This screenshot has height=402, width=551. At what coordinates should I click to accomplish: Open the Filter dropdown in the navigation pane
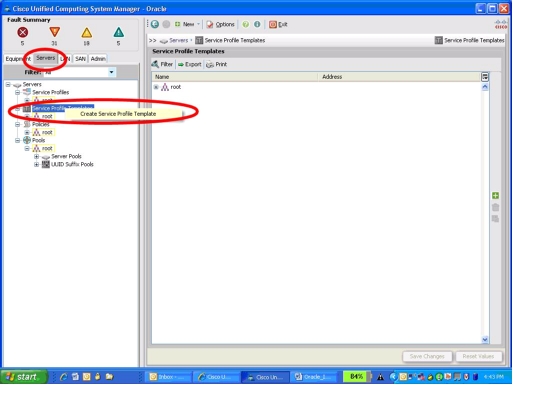click(x=111, y=72)
